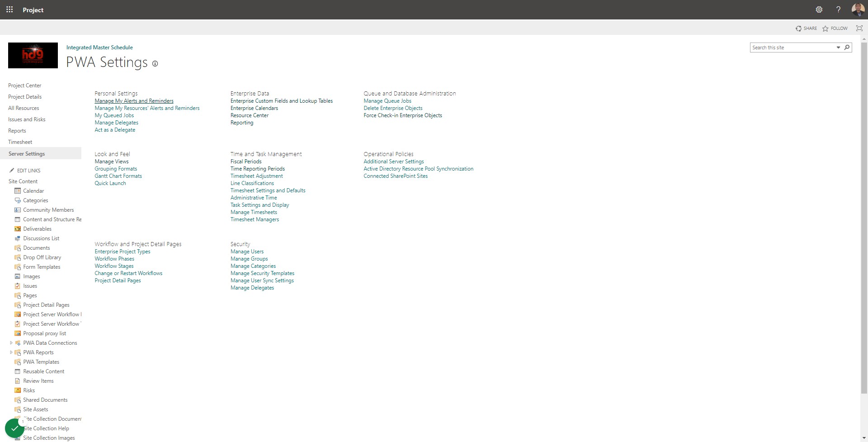Click the Images library icon
The width and height of the screenshot is (868, 442).
tap(18, 276)
